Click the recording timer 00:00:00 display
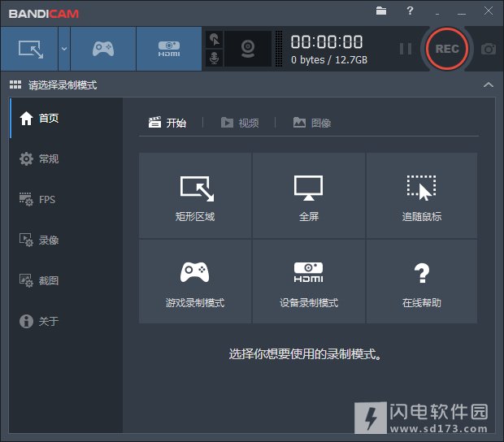This screenshot has height=442, width=504. [327, 42]
